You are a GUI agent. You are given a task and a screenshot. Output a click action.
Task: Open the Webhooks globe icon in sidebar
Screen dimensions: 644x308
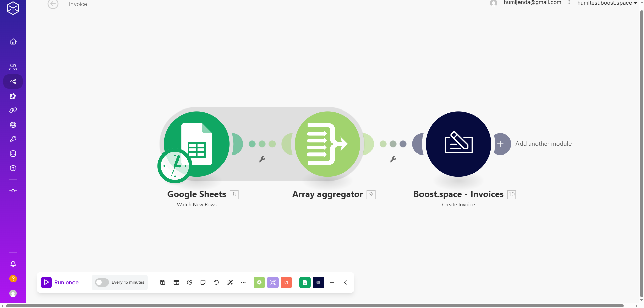13,125
